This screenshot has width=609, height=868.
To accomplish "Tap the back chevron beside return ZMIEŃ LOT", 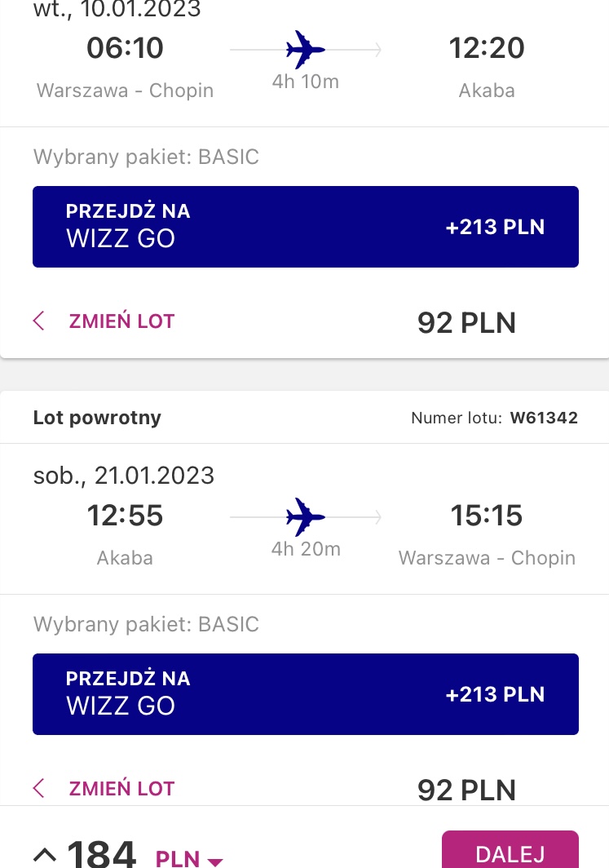I will [x=38, y=788].
